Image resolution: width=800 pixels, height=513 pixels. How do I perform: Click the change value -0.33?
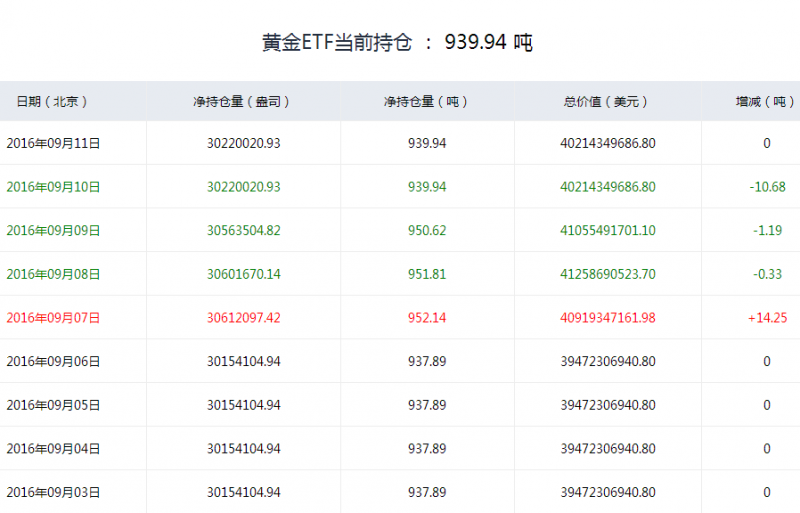[767, 274]
